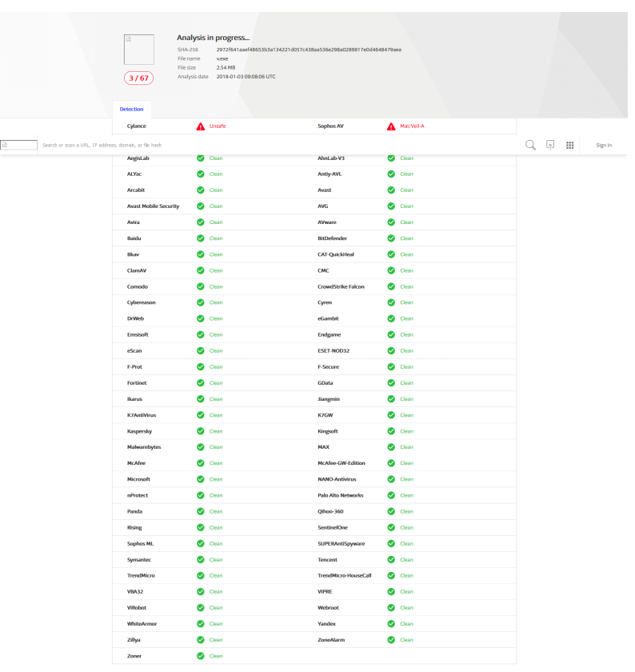This screenshot has height=672, width=635.
Task: Open the Detection tab
Action: pos(133,110)
